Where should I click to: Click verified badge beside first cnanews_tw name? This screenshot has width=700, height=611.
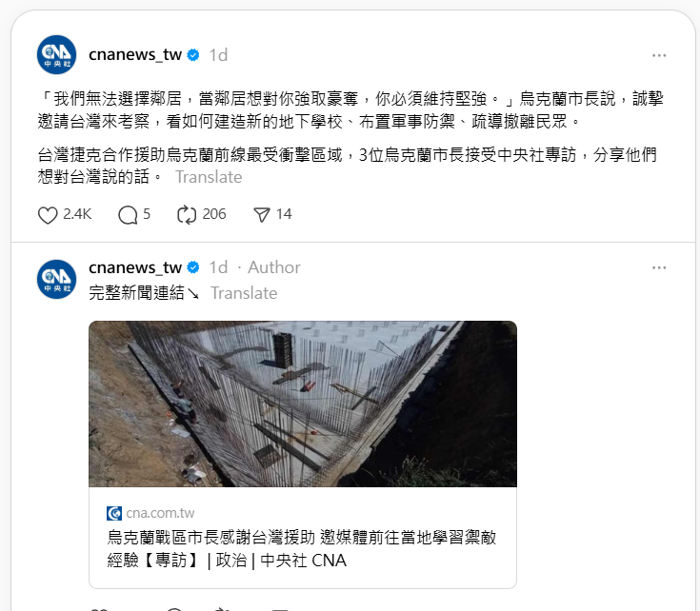[x=193, y=55]
